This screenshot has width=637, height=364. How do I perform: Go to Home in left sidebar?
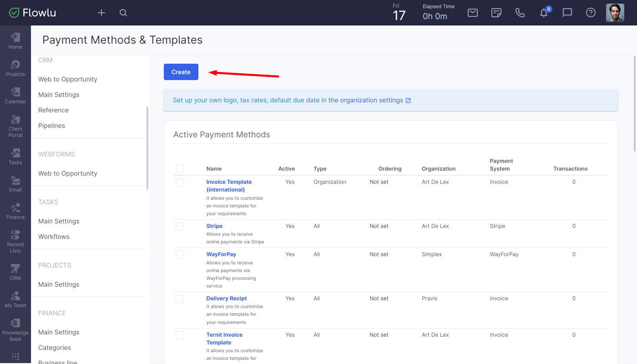point(15,41)
